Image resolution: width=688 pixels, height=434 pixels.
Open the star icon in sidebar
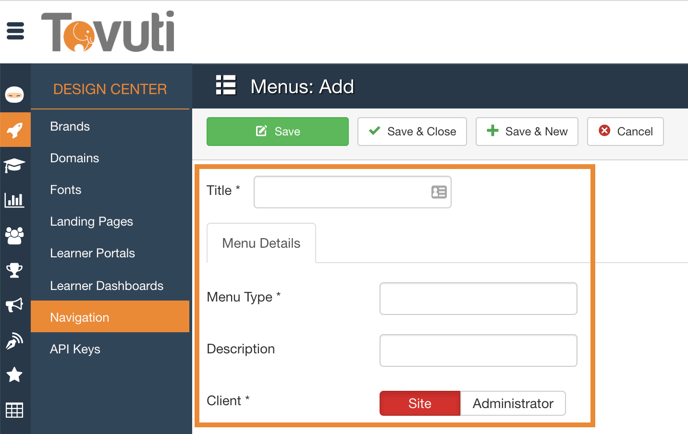(14, 375)
